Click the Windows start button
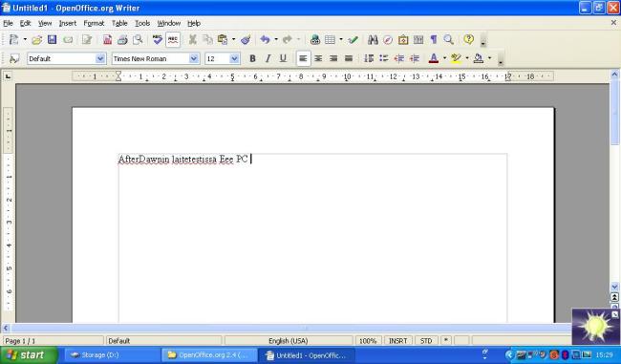Screen dimensions: 621x364 [29, 354]
